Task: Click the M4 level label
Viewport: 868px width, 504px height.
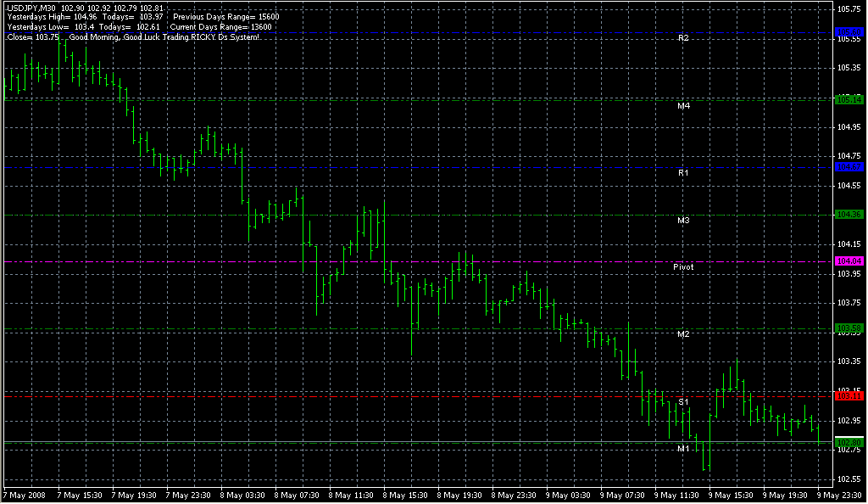Action: click(x=683, y=106)
